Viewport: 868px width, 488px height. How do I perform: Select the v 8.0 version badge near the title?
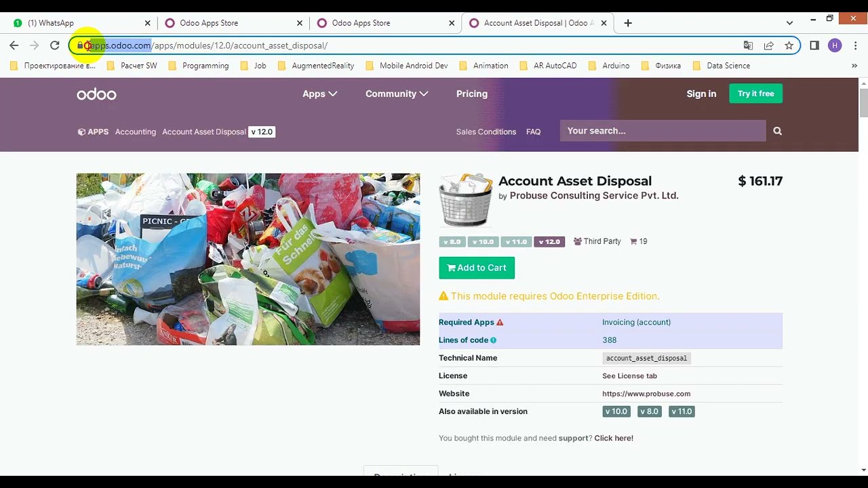pyautogui.click(x=452, y=241)
